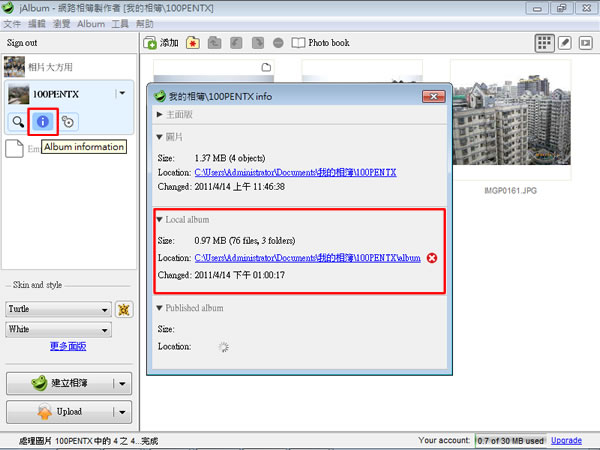
Task: Click the round exclude toolbar icon
Action: [278, 43]
